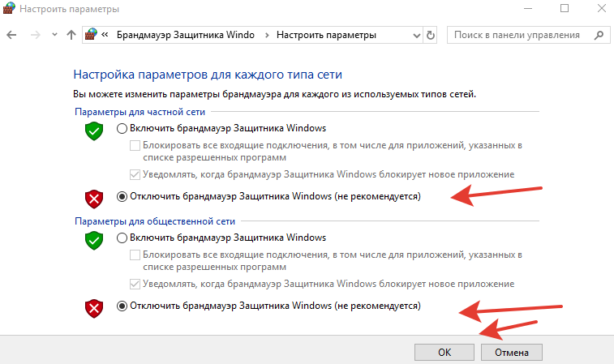Screen dimensions: 614x364
Task: Click the Отмена button
Action: pyautogui.click(x=512, y=353)
